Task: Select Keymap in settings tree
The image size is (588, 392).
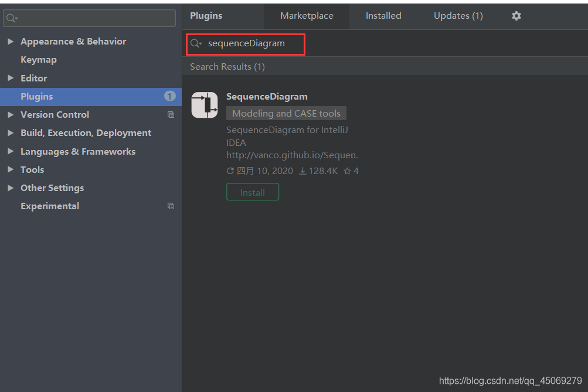Action: [x=39, y=60]
